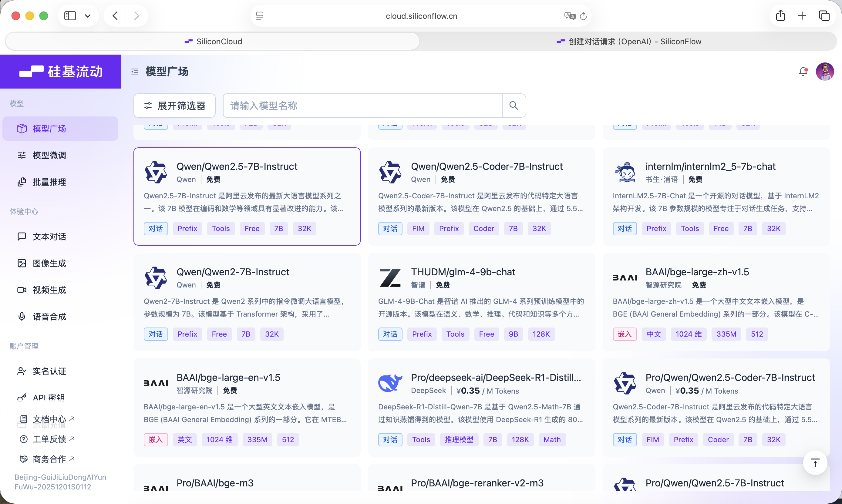
Task: Toggle the Safari sidebar button
Action: [x=70, y=16]
